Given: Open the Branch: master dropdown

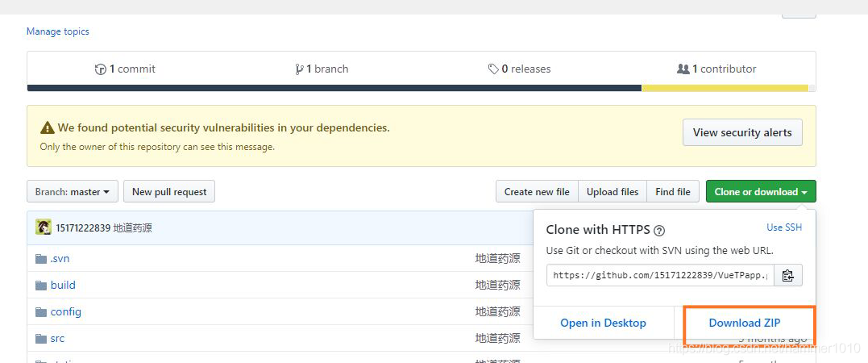Looking at the screenshot, I should pyautogui.click(x=73, y=192).
